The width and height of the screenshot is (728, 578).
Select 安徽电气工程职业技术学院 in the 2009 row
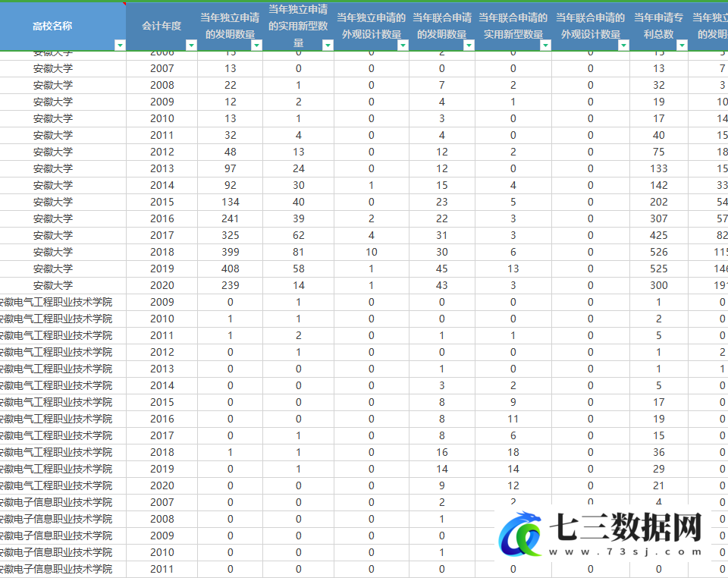coord(63,302)
